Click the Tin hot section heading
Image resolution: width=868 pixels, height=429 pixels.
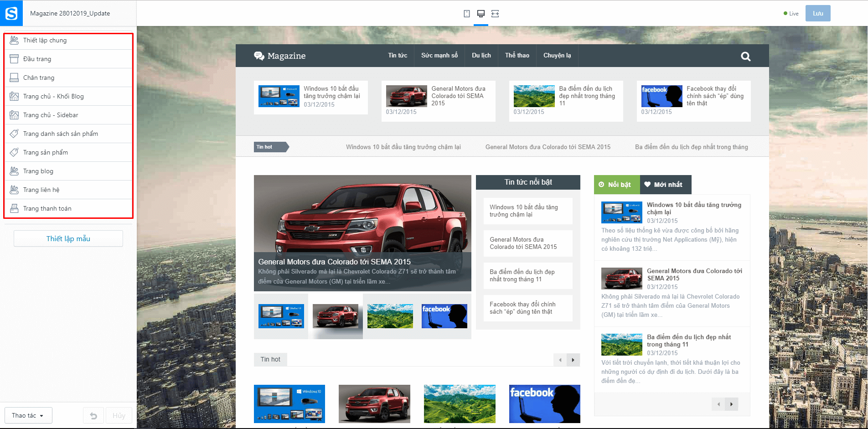270,359
